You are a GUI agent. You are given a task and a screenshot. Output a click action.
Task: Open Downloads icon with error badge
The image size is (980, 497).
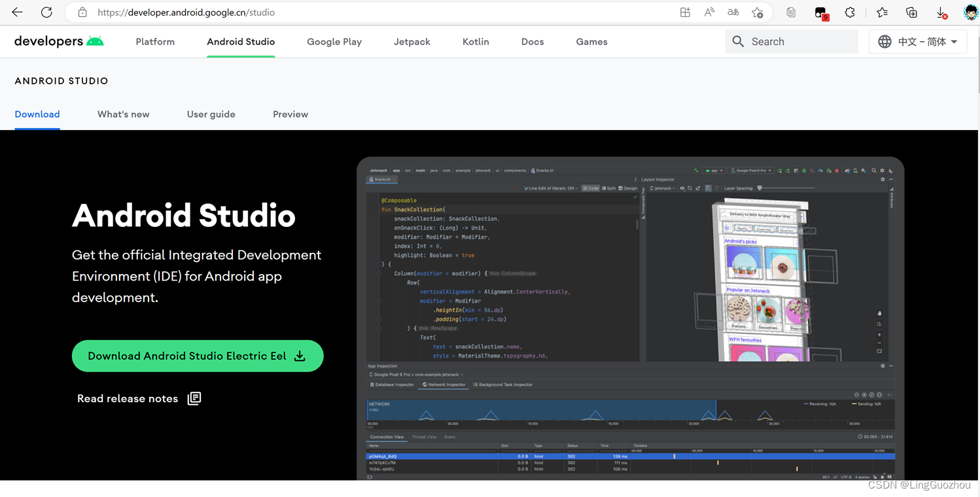tap(941, 12)
